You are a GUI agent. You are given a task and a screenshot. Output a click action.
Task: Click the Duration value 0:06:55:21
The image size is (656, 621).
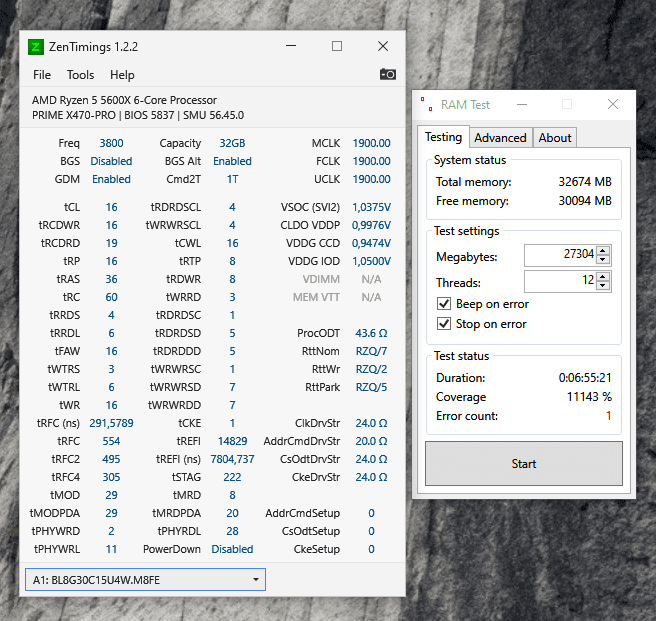(585, 377)
